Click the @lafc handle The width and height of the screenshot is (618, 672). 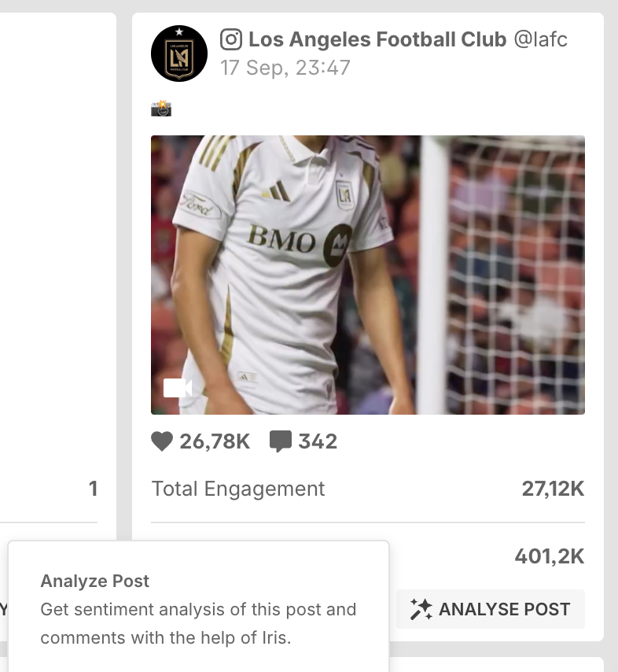click(541, 39)
